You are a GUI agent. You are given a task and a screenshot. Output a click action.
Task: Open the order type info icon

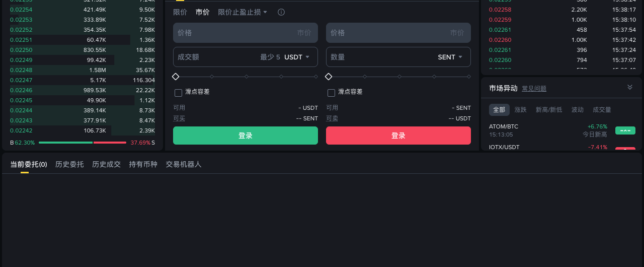tap(281, 12)
